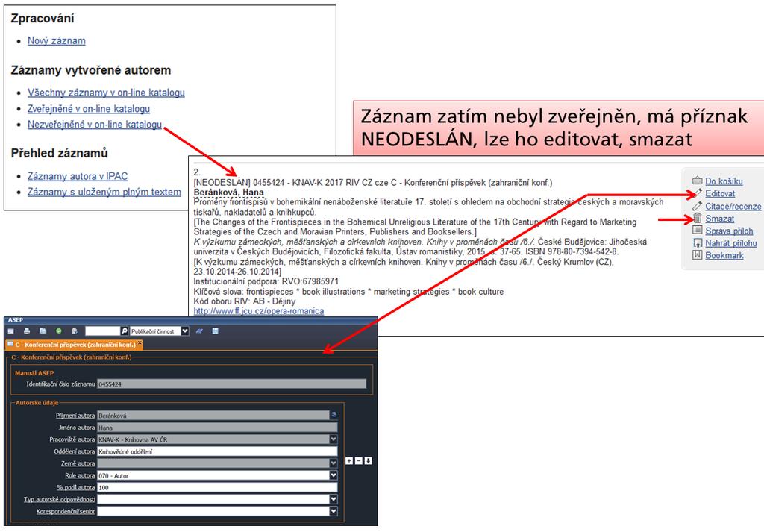Open Záznamy autora v IPAC link
This screenshot has height=532, width=764.
(78, 176)
